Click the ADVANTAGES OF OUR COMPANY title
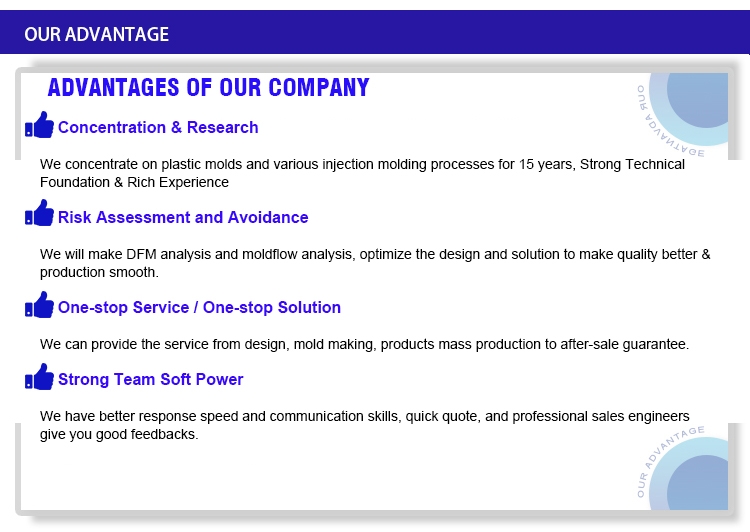The width and height of the screenshot is (750, 532). coord(208,88)
